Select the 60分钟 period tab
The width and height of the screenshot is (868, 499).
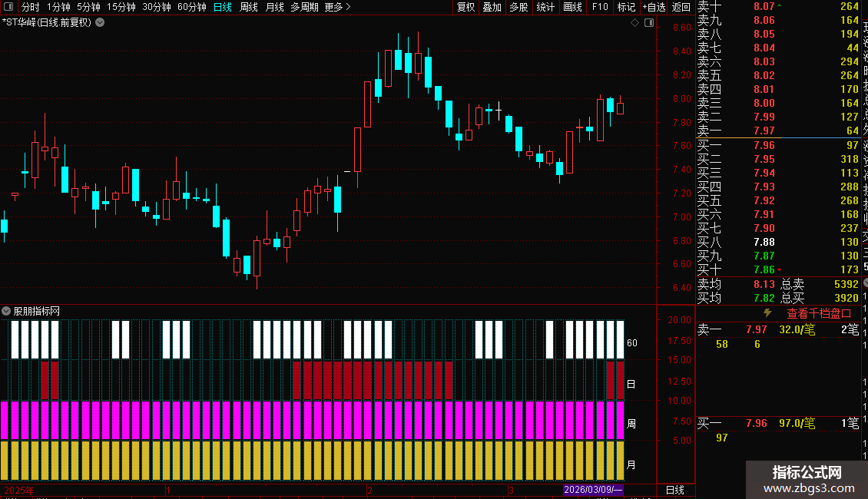[x=192, y=7]
